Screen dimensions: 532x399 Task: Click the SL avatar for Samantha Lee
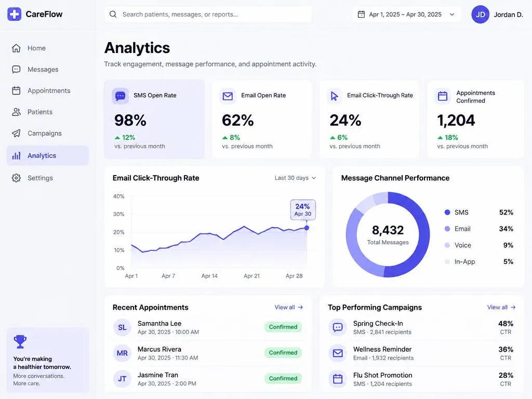(122, 327)
